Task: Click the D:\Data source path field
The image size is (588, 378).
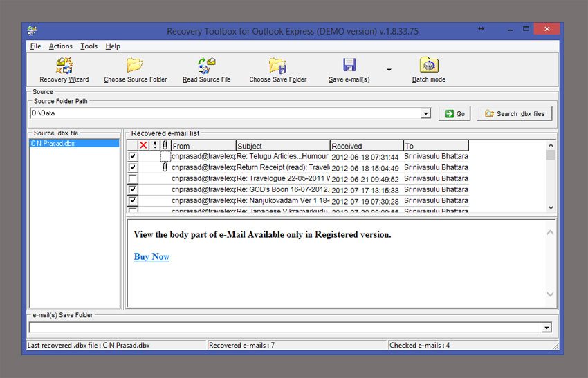Action: click(x=226, y=113)
